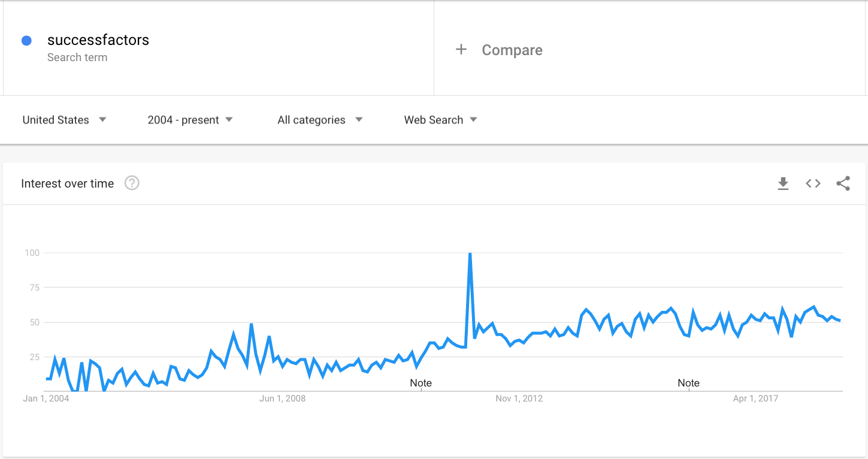Click the Jan 1, 2004 axis label
The width and height of the screenshot is (868, 459).
pyautogui.click(x=46, y=398)
